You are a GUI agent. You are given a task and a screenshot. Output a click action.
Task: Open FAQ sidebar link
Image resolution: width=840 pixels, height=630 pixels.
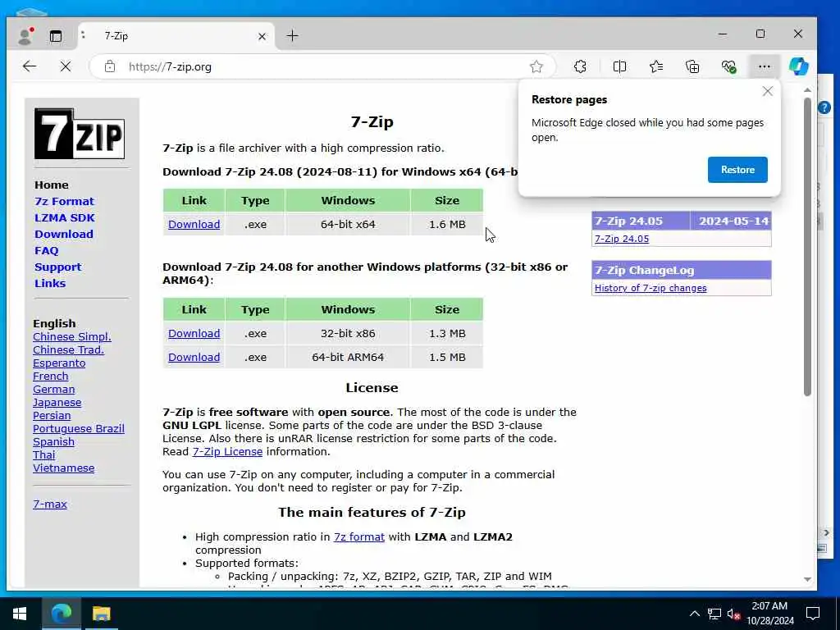[x=47, y=251]
